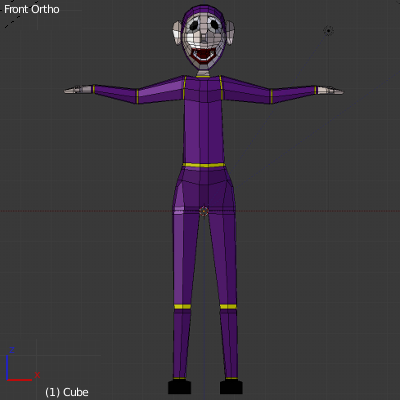Image resolution: width=400 pixels, height=400 pixels.
Task: Click the "(1) Cube" object name label
Action: click(x=67, y=392)
